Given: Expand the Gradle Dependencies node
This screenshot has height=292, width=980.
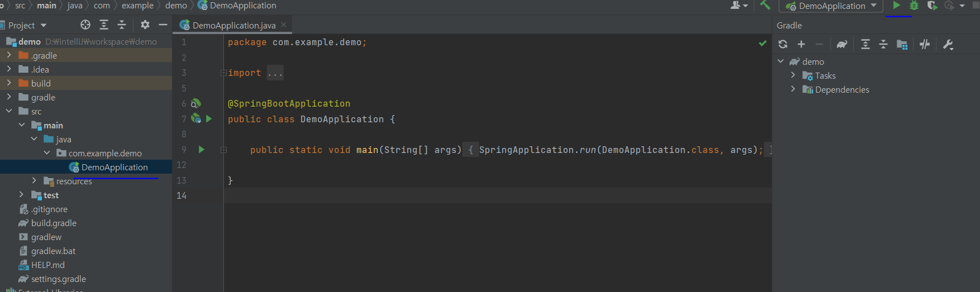Looking at the screenshot, I should [793, 89].
